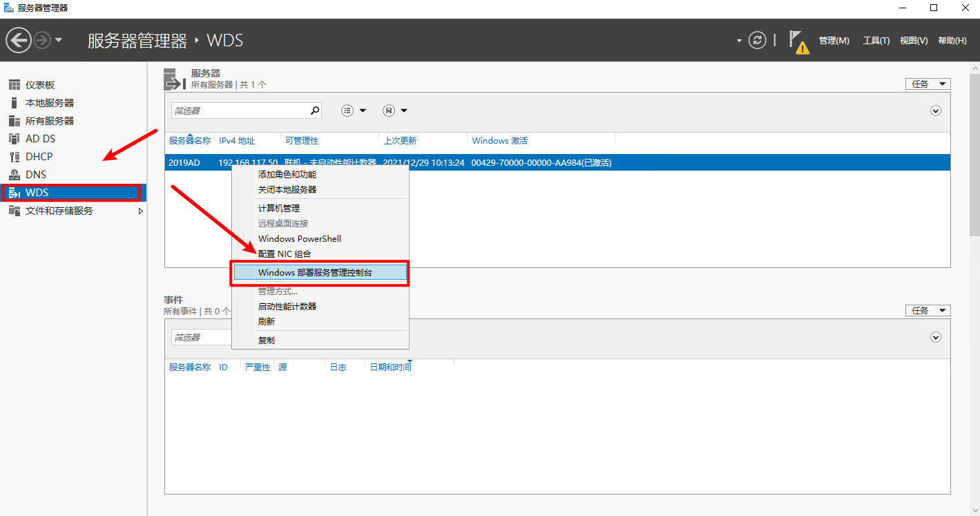
Task: Open the 工具(T) menu
Action: point(876,41)
